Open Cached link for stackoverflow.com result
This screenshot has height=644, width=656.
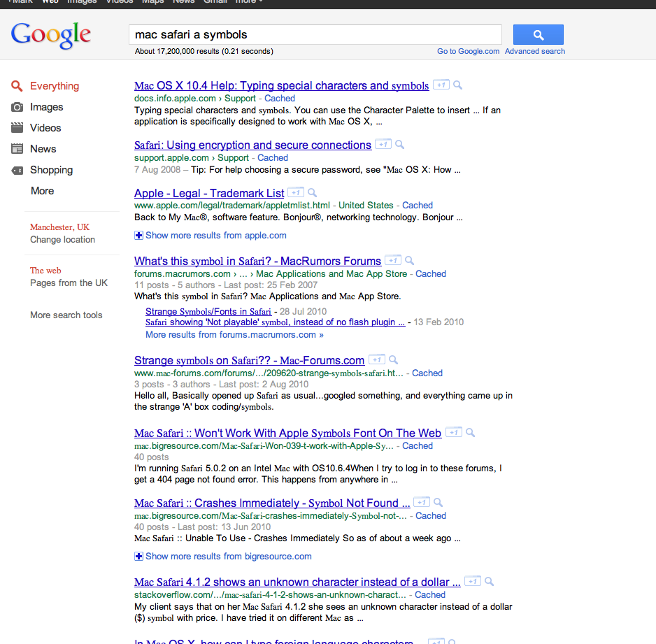pyautogui.click(x=429, y=594)
